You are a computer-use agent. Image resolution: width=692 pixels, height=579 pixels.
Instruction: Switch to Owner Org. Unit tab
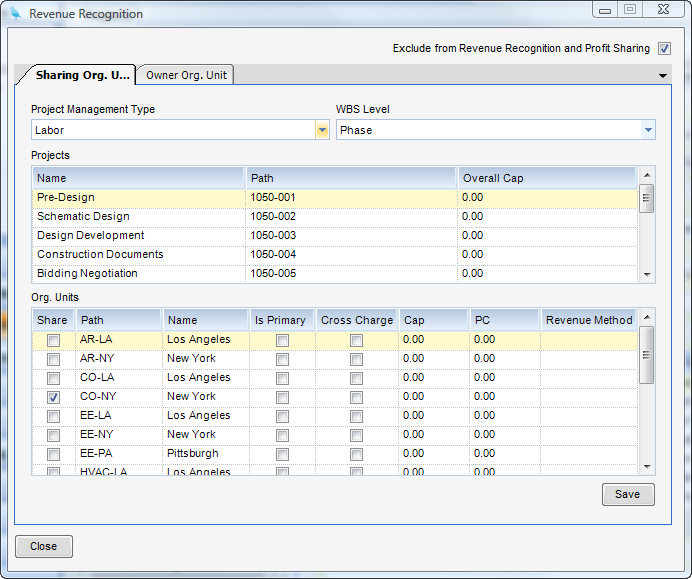click(186, 75)
